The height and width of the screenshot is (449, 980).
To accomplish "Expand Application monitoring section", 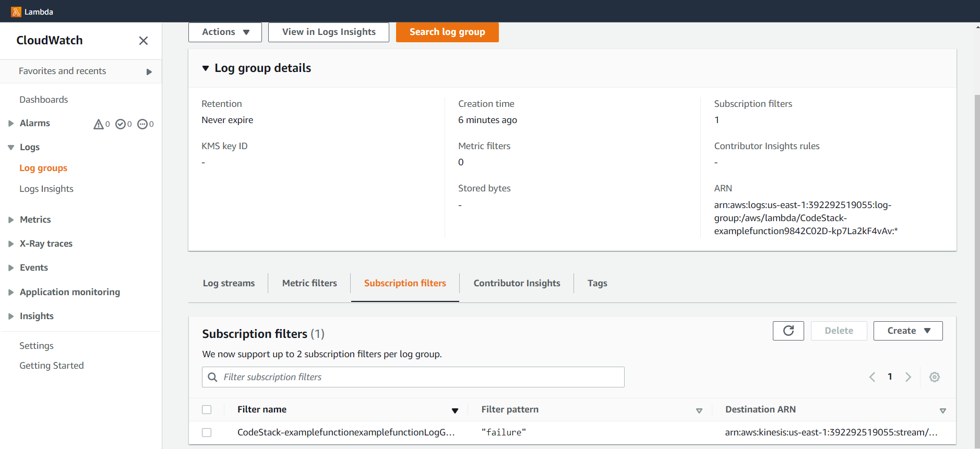I will (x=11, y=293).
